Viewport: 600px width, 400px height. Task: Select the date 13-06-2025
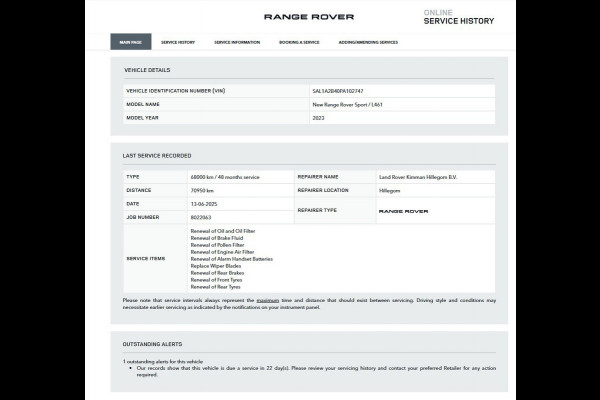pos(204,204)
